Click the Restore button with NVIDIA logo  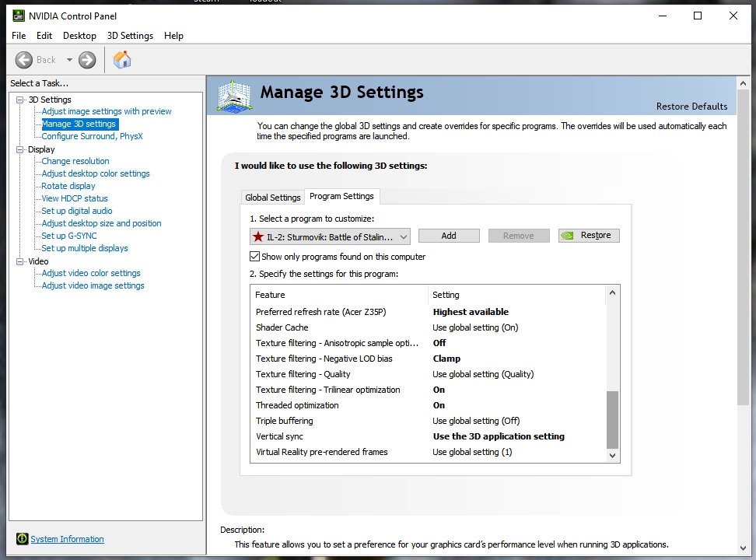[589, 236]
